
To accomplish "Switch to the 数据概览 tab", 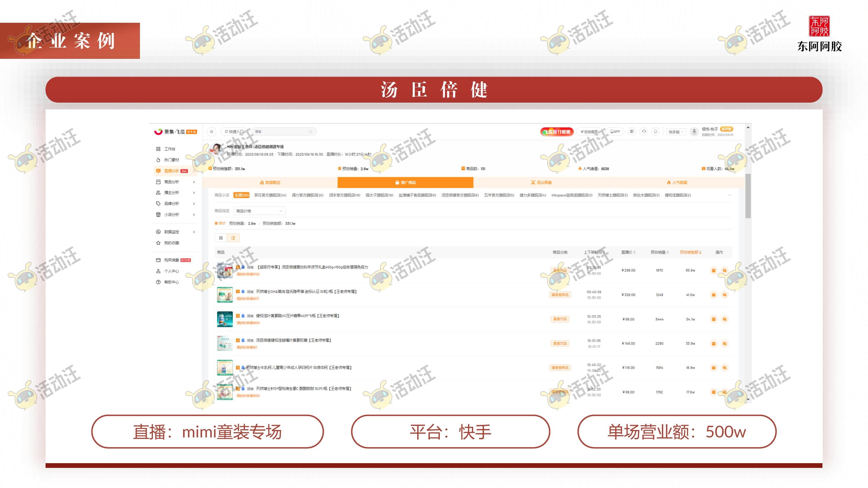I will pyautogui.click(x=270, y=182).
